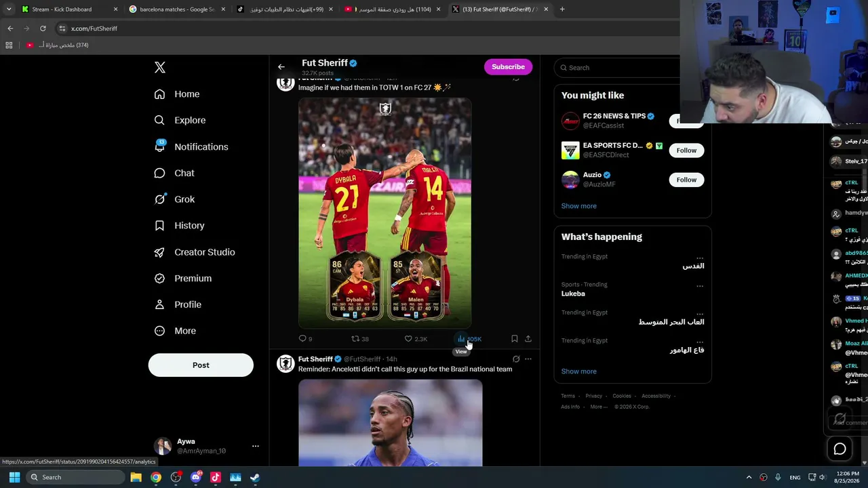Open the Cookies footer link
Screen dimensions: 868x488
pyautogui.click(x=622, y=396)
